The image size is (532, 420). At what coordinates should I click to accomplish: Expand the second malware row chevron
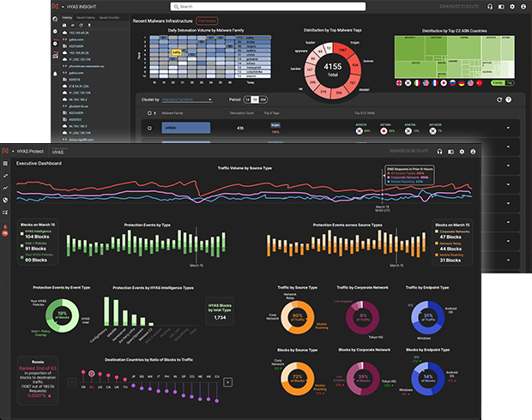[x=508, y=147]
